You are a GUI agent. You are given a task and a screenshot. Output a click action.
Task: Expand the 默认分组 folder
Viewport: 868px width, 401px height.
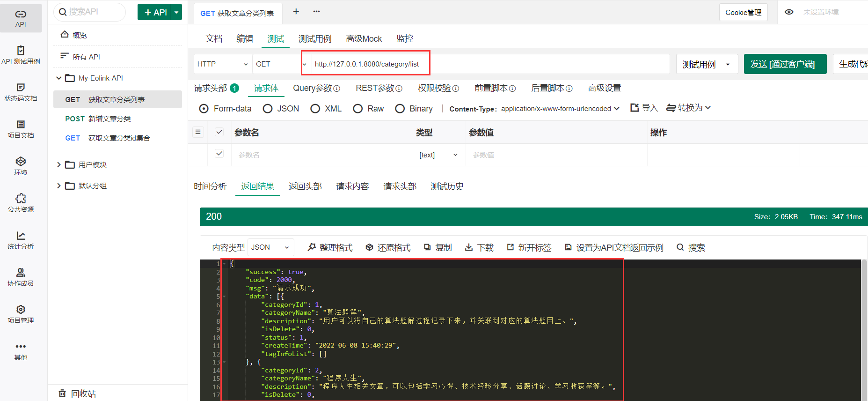coord(59,186)
